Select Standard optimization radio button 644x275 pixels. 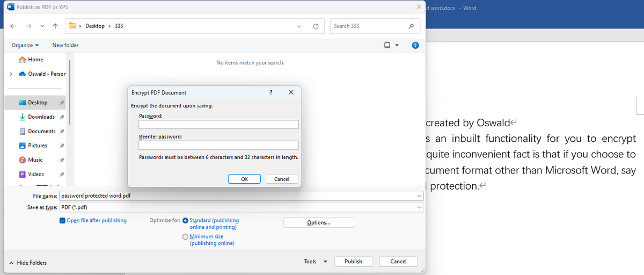point(186,220)
